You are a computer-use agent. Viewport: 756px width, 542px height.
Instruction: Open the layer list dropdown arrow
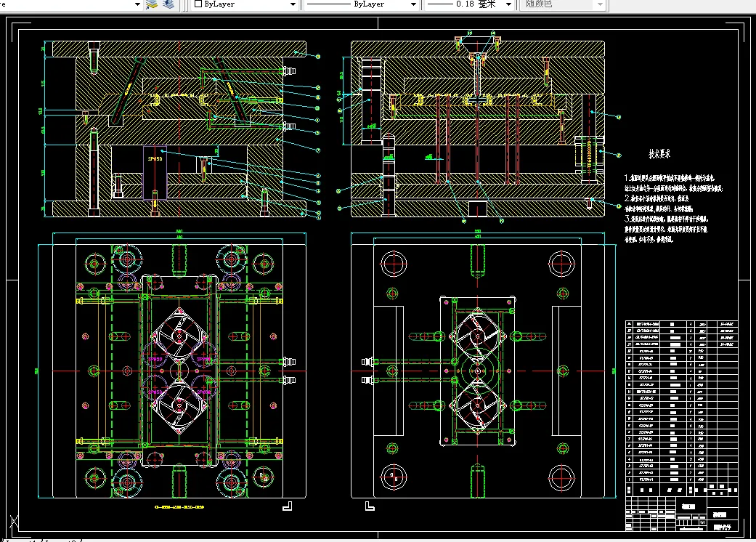tap(137, 4)
